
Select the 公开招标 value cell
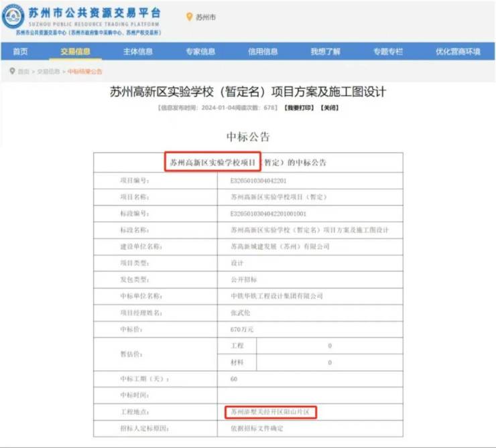[x=310, y=280]
